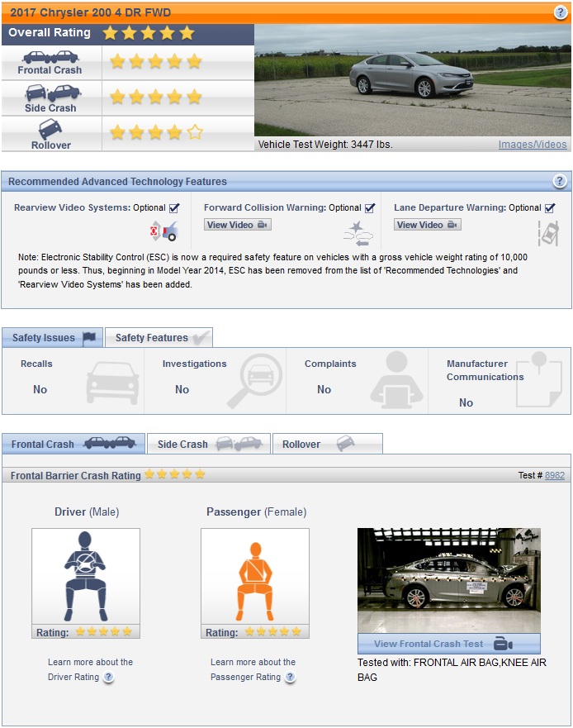The width and height of the screenshot is (573, 728).
Task: Open the Rollover tab
Action: [326, 444]
